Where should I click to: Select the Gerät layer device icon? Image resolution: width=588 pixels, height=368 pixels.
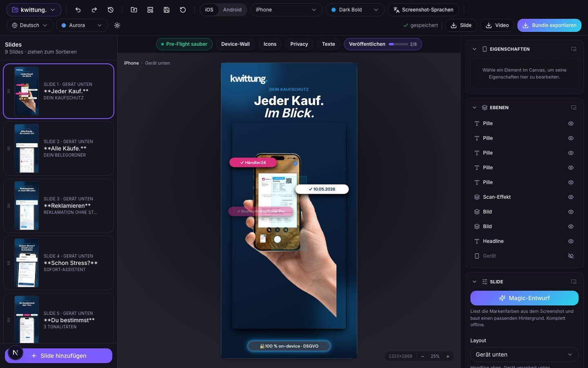pos(477,256)
